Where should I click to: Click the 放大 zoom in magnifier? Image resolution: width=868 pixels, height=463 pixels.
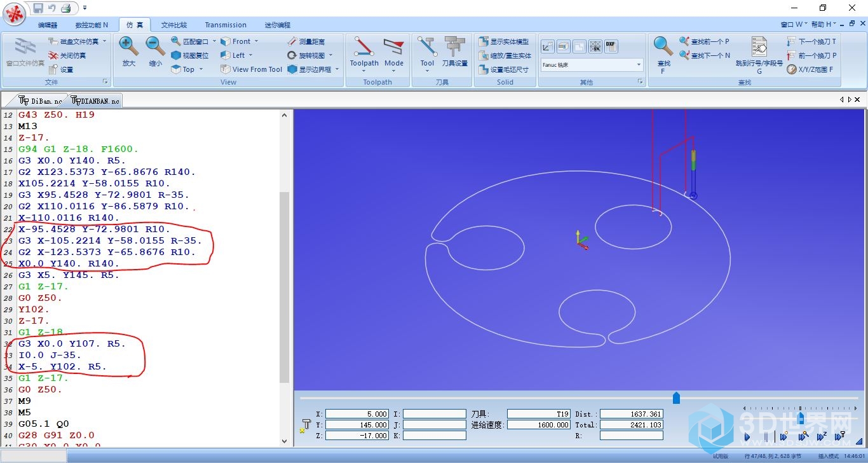click(129, 52)
